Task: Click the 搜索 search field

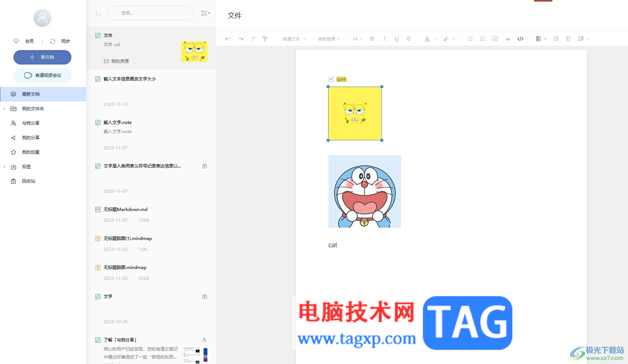Action: 150,13
